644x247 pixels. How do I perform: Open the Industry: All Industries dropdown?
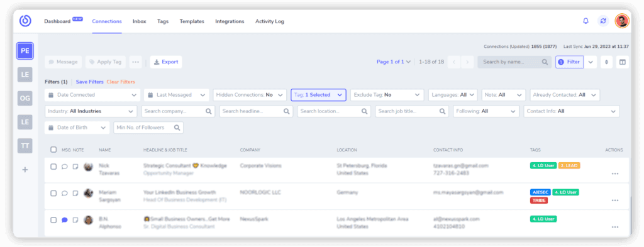tap(91, 111)
